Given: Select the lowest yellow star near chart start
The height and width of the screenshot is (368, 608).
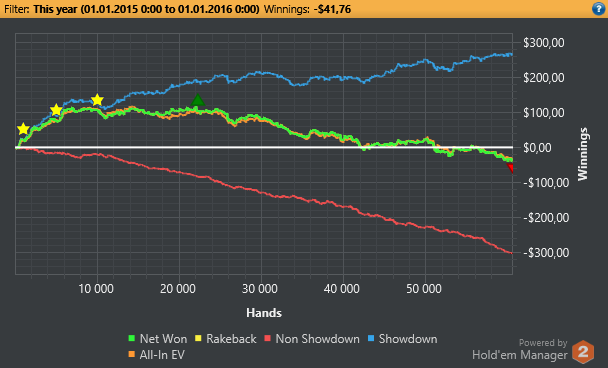Looking at the screenshot, I should 23,129.
